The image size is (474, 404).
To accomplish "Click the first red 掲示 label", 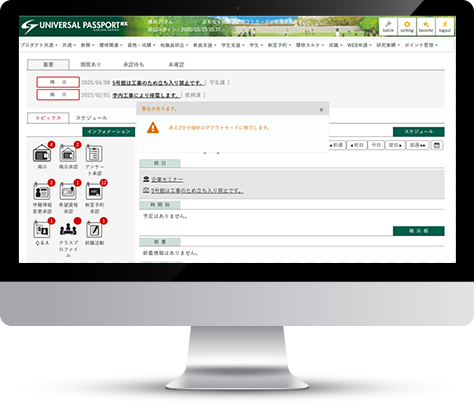I will (x=58, y=82).
